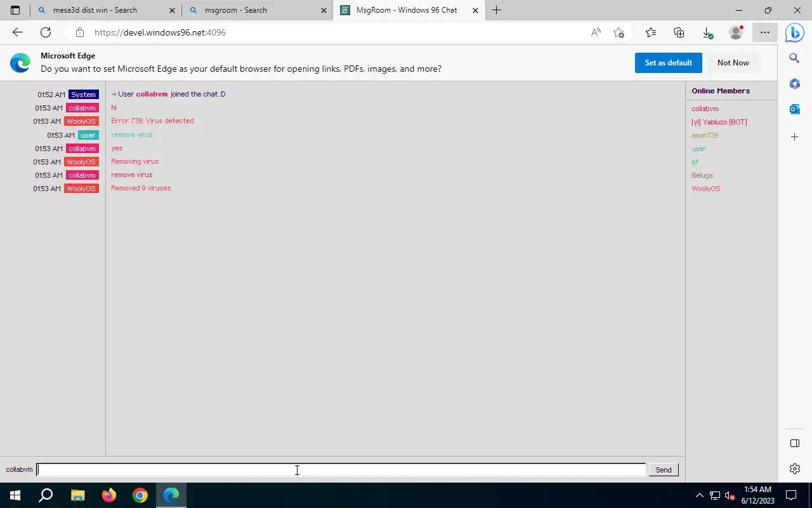This screenshot has width=812, height=508.
Task: Select anon739 in Online Members
Action: click(705, 135)
